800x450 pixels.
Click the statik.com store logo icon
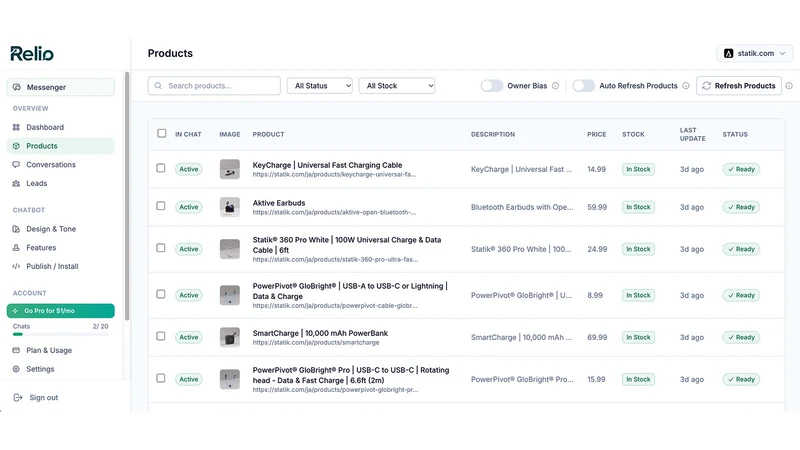[729, 53]
